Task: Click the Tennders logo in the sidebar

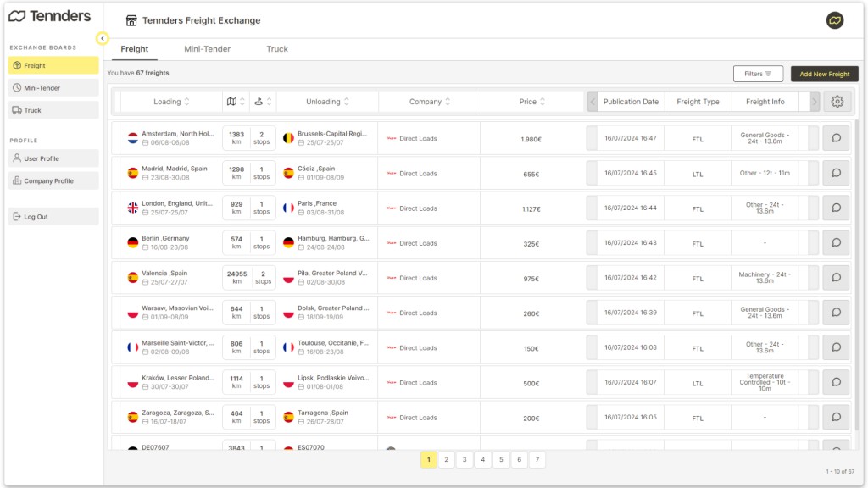Action: (x=50, y=16)
